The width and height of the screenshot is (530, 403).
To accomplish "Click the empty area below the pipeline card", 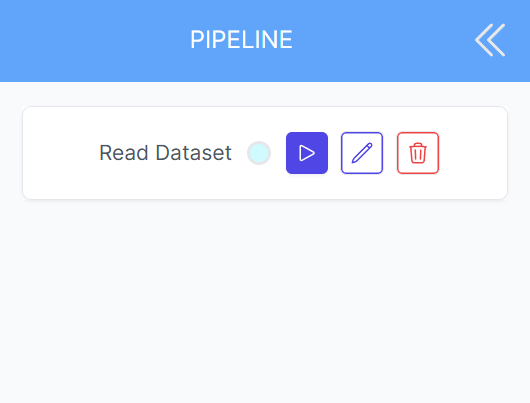I will [265, 301].
